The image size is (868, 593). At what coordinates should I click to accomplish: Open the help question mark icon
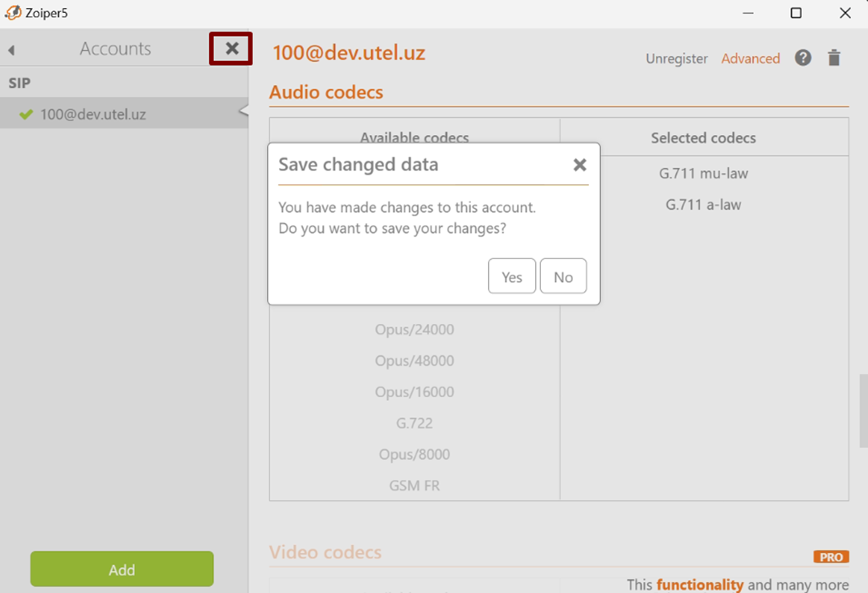click(x=803, y=58)
